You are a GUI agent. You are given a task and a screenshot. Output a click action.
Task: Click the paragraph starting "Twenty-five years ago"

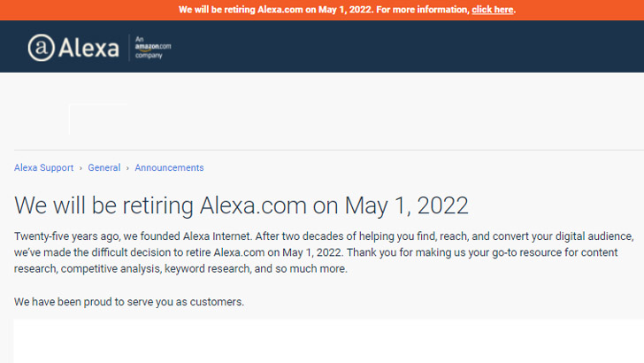[x=324, y=252]
